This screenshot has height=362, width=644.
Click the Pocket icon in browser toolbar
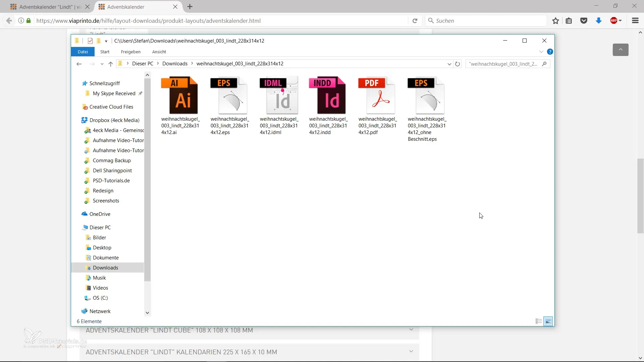point(584,21)
